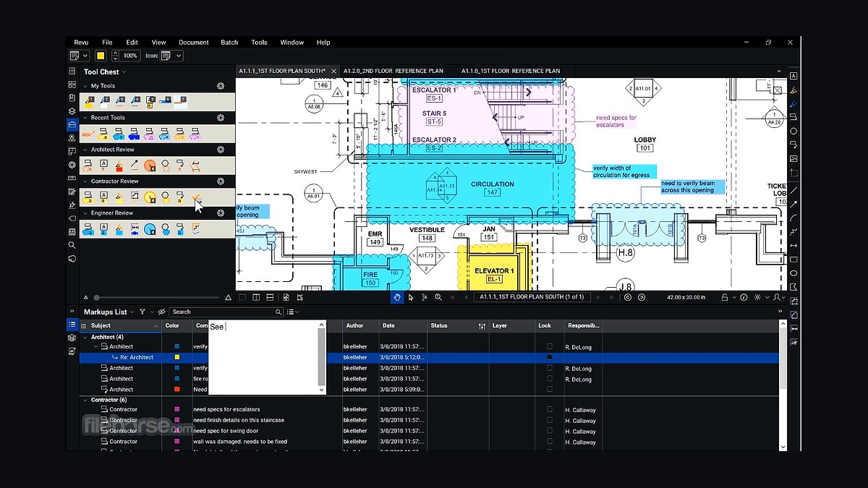
Task: Pick the text box tool in Architect Review
Action: (103, 166)
